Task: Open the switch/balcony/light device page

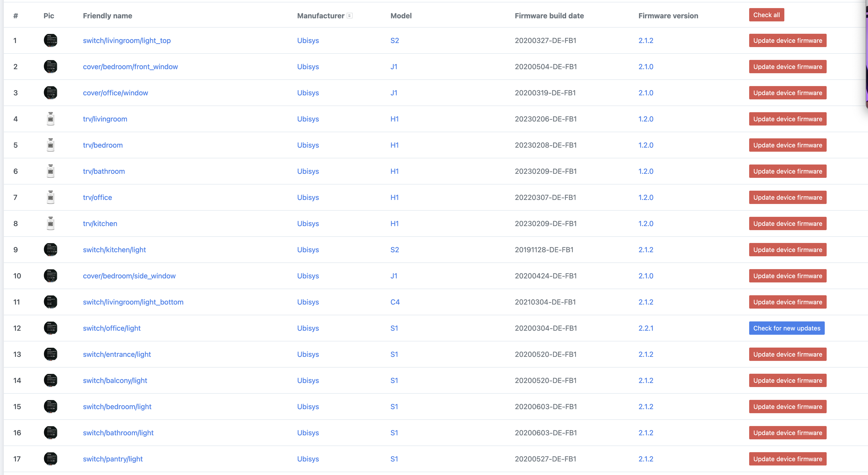Action: [x=115, y=380]
